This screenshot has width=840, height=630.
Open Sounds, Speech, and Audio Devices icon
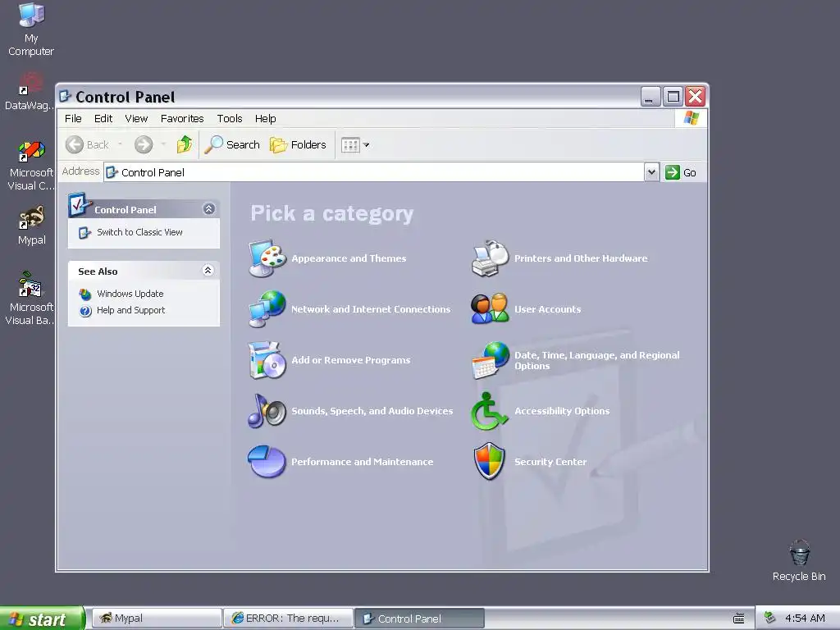coord(268,411)
